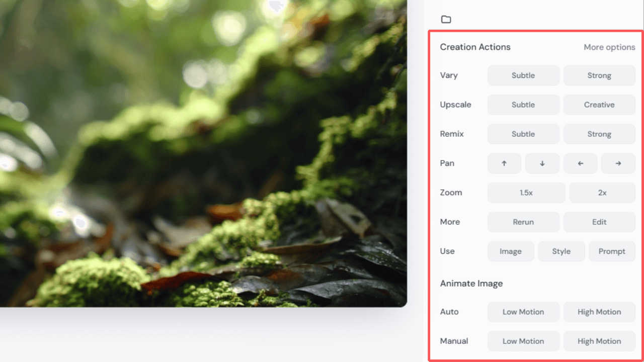Click the Creation Actions heading
This screenshot has height=362, width=644.
click(475, 47)
